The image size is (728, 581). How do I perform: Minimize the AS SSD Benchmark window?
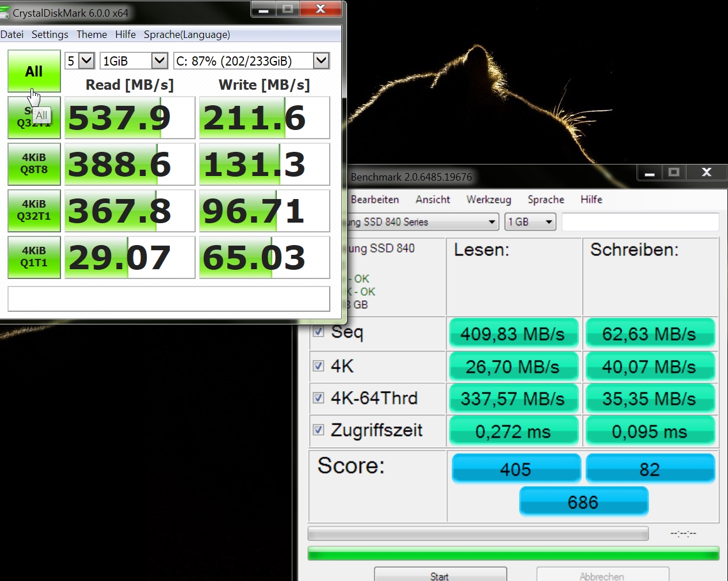[650, 172]
